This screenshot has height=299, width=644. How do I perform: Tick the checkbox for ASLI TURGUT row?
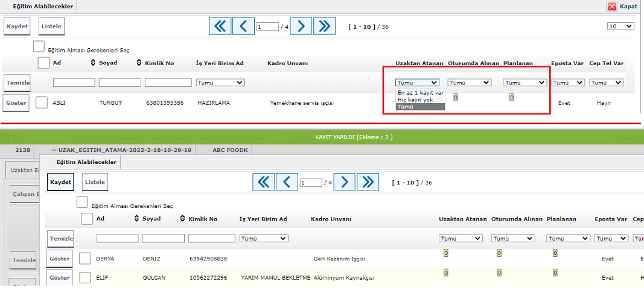[42, 103]
